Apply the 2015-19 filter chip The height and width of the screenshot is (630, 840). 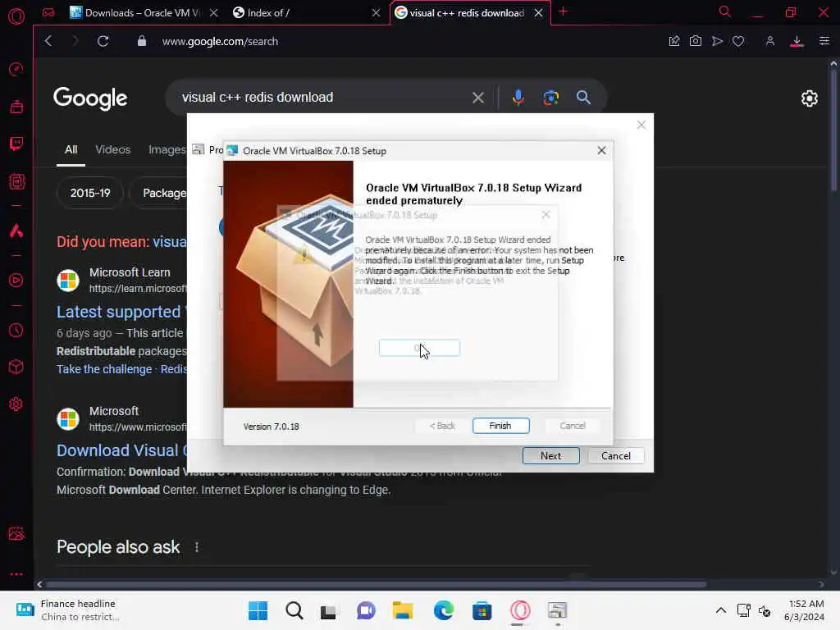click(90, 193)
